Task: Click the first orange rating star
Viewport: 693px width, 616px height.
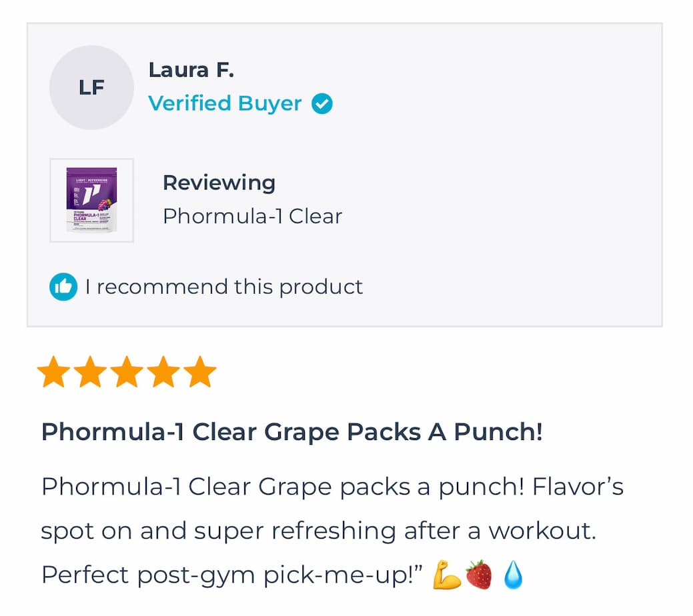Action: (53, 373)
